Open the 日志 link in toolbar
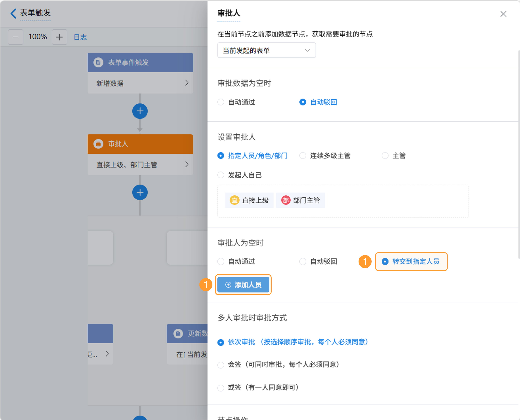 [x=80, y=37]
